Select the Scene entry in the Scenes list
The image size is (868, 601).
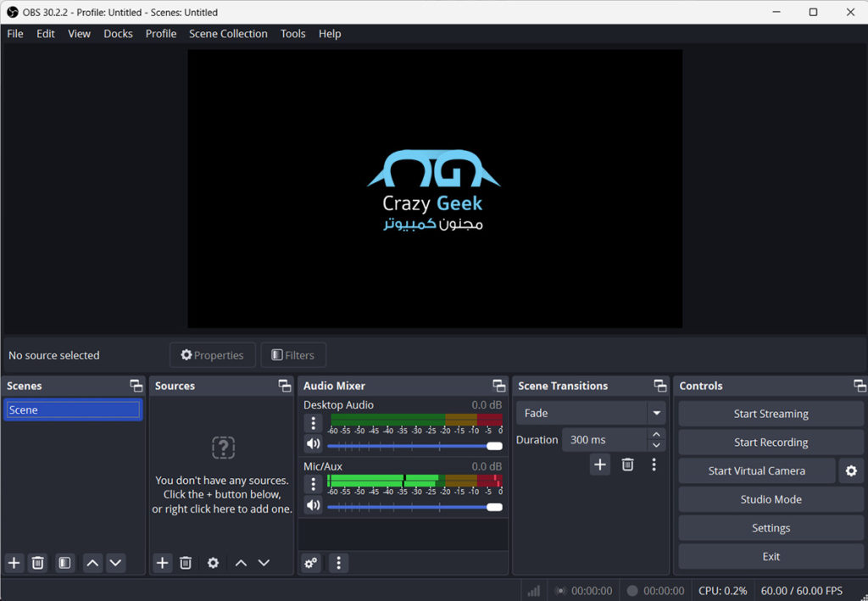coord(72,409)
